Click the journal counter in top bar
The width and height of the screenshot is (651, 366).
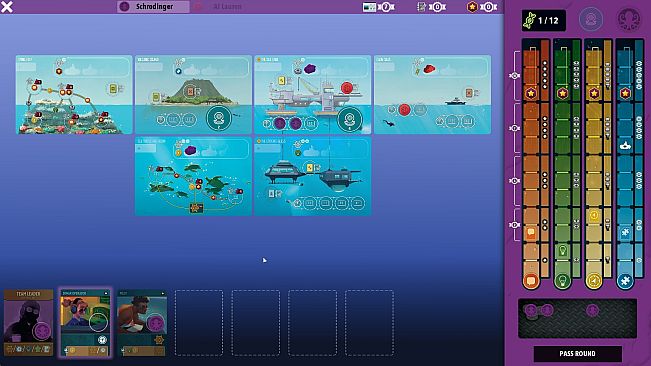(x=431, y=7)
